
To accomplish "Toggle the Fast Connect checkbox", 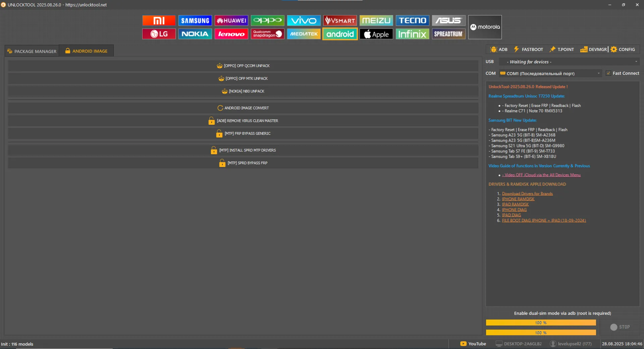I will click(x=608, y=73).
